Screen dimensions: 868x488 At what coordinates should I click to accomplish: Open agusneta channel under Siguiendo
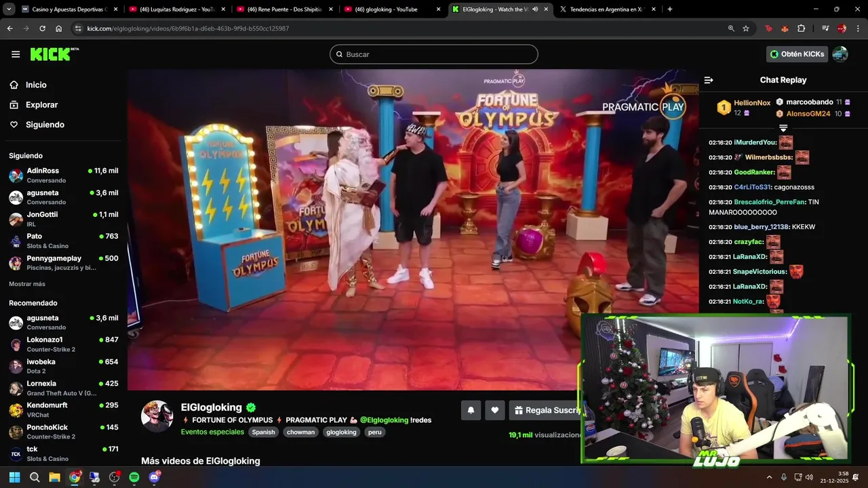[64, 197]
